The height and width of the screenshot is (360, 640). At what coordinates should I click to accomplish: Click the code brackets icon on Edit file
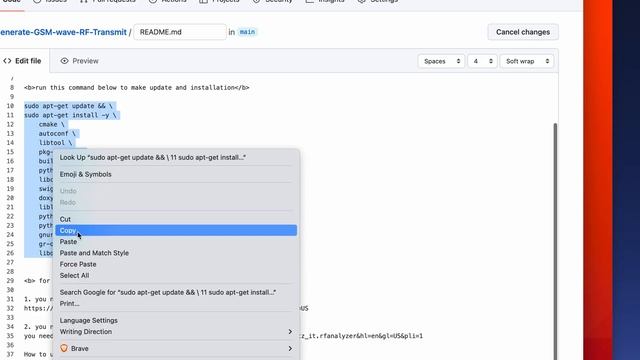[7, 61]
